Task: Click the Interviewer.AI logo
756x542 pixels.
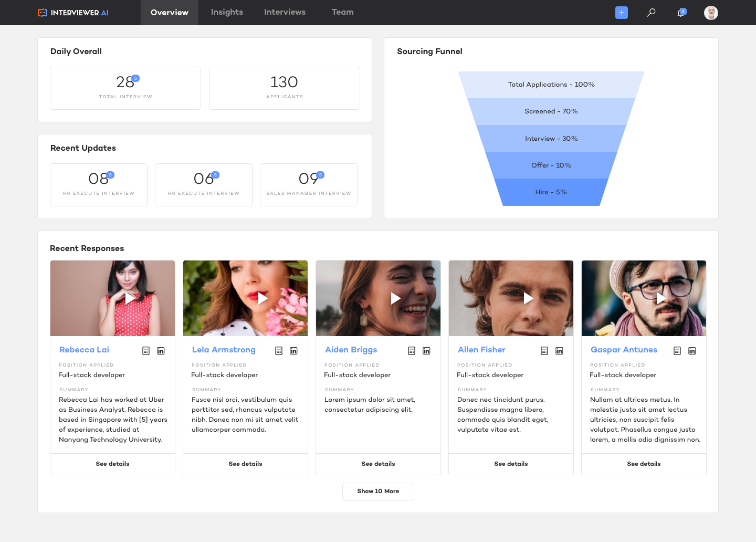Action: [73, 13]
